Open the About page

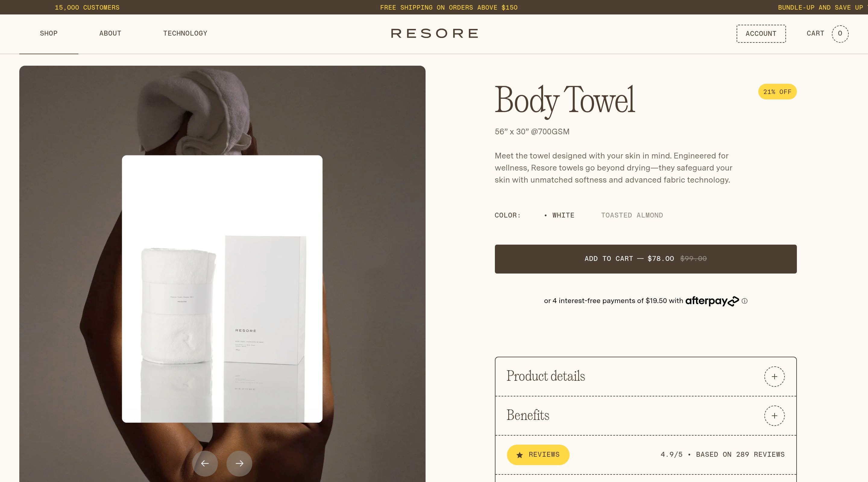pos(110,33)
